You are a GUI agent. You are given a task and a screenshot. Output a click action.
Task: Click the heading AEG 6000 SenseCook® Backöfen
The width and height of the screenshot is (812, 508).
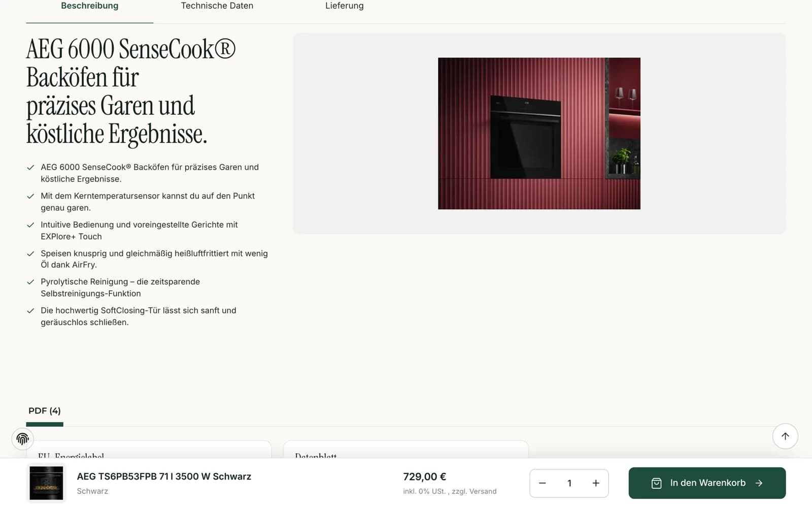(x=131, y=91)
